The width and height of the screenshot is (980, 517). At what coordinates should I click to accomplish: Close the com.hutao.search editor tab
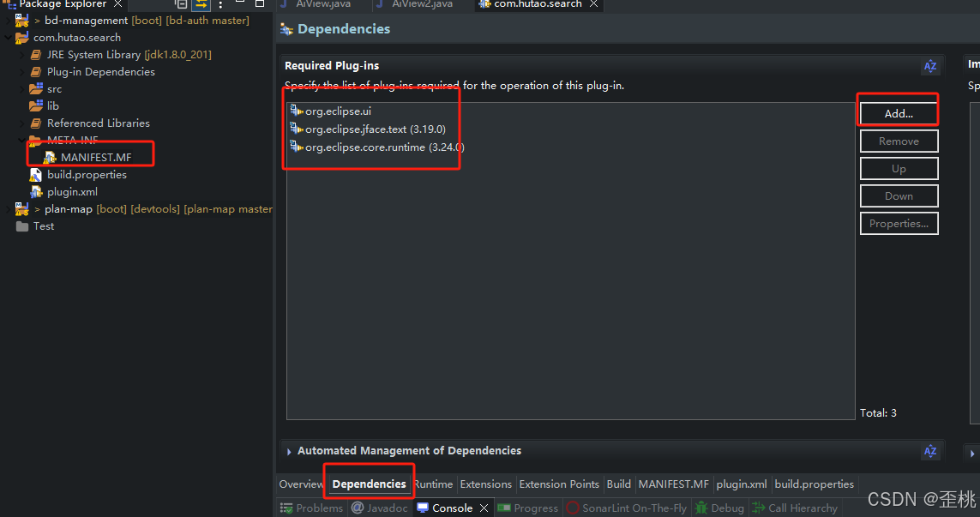pos(594,3)
